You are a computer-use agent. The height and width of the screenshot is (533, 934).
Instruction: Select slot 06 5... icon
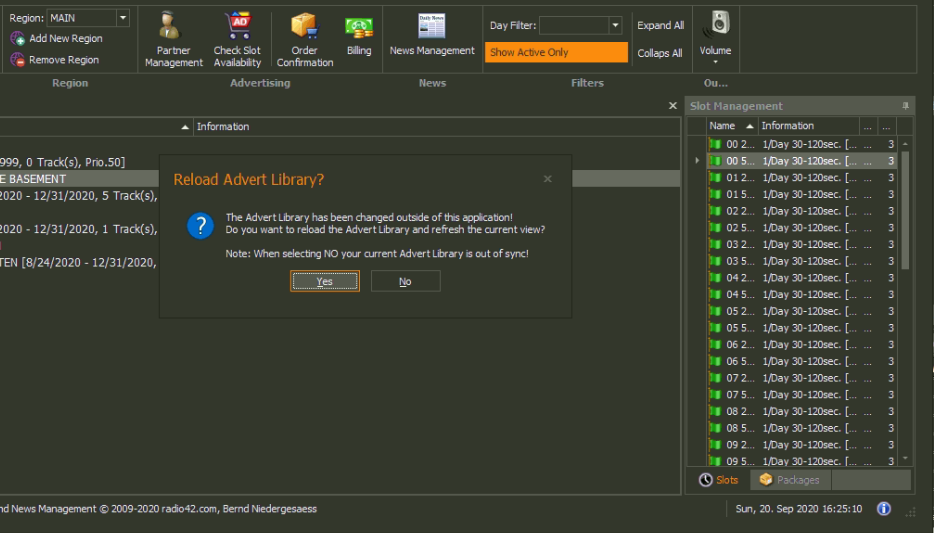coord(715,361)
